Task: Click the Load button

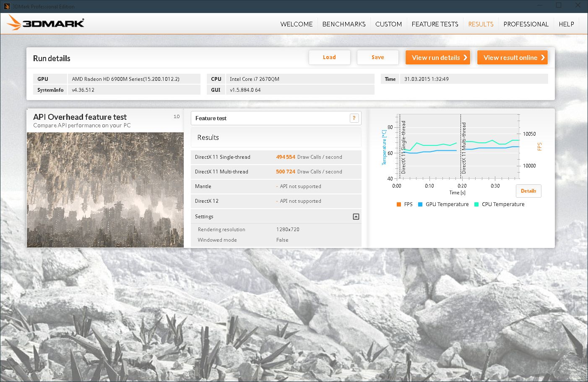Action: tap(329, 57)
